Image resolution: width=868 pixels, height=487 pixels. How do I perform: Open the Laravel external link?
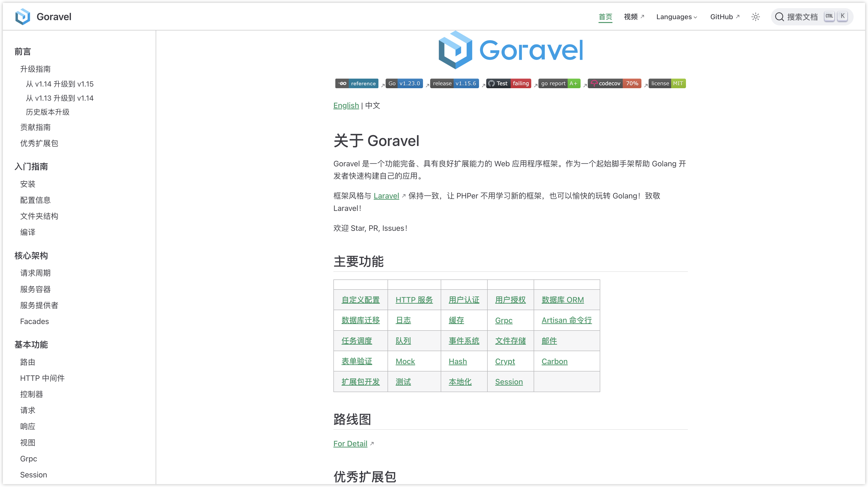(386, 196)
